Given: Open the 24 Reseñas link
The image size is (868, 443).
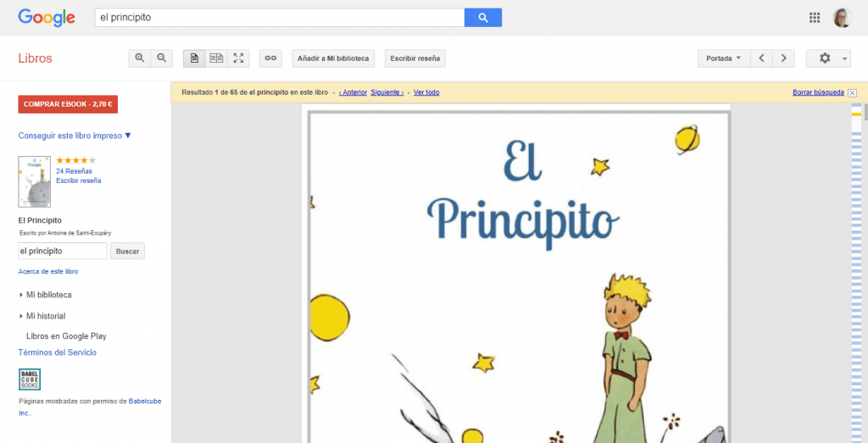Looking at the screenshot, I should pyautogui.click(x=75, y=171).
